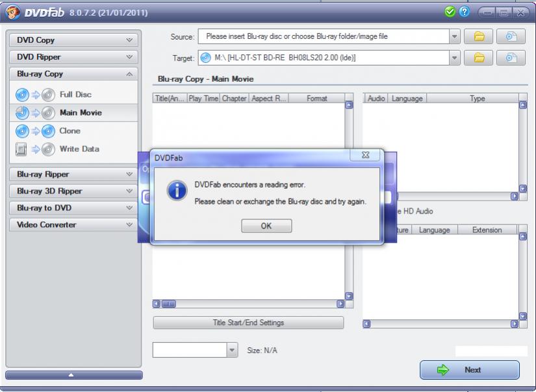Screen dimensions: 536x392
Task: Browse for target folder with folder icon
Action: click(479, 58)
